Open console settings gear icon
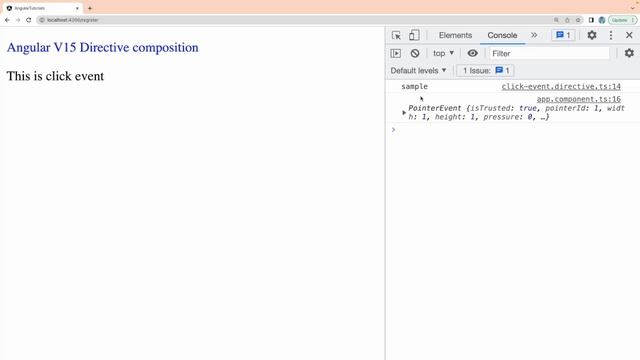The height and width of the screenshot is (360, 640). click(629, 53)
